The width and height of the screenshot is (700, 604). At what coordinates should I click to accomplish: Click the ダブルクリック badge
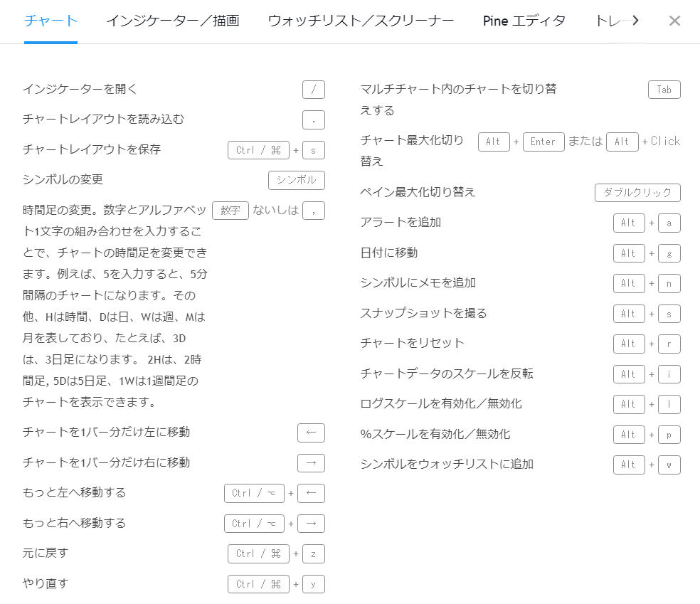[x=637, y=193]
